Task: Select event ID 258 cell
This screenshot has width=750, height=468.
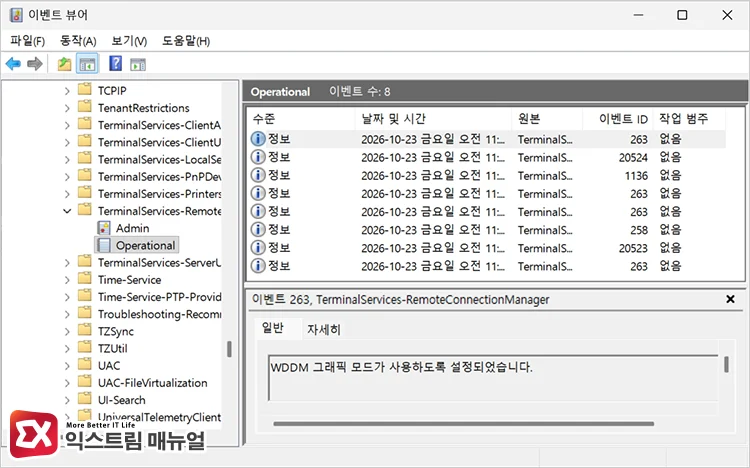Action: coord(639,230)
